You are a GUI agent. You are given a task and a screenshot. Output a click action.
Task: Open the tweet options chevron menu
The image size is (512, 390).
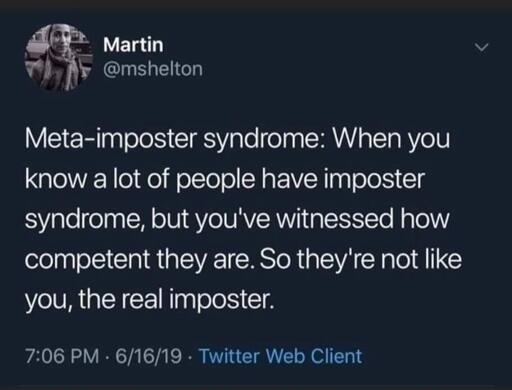[481, 48]
